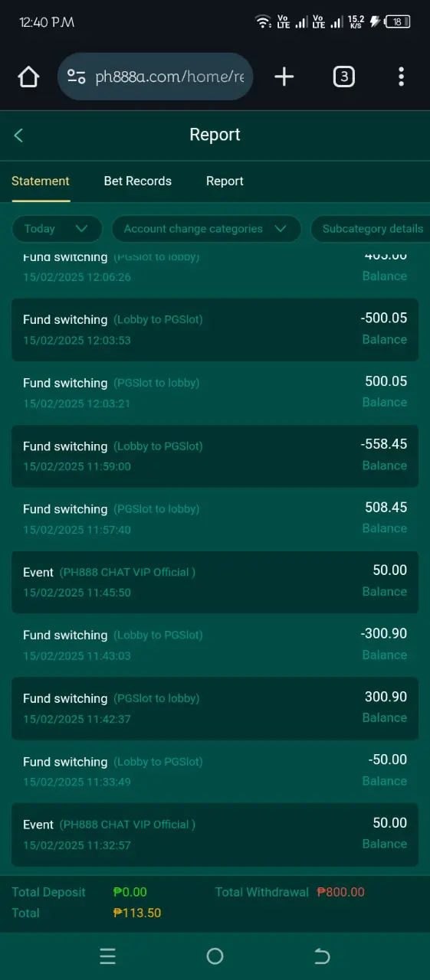Open the Event entry at 11:45:50
The height and width of the screenshot is (980, 430).
[215, 583]
